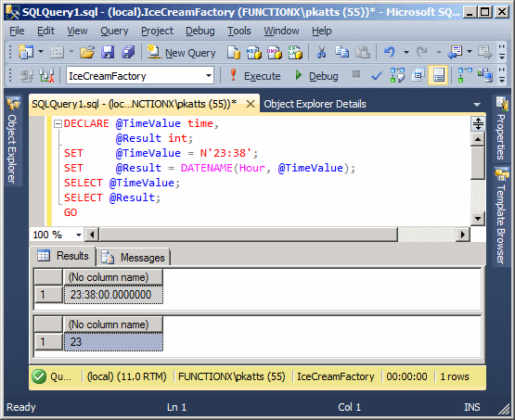
Task: Open file with the folder icon
Action: [87, 52]
